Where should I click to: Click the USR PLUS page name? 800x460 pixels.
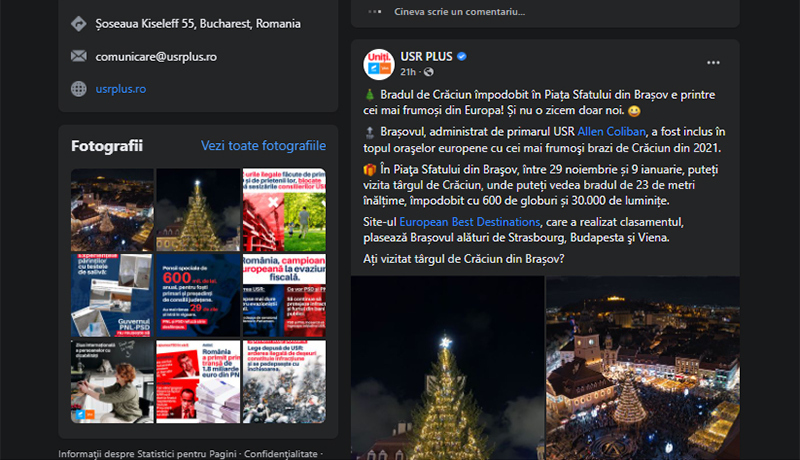point(426,57)
